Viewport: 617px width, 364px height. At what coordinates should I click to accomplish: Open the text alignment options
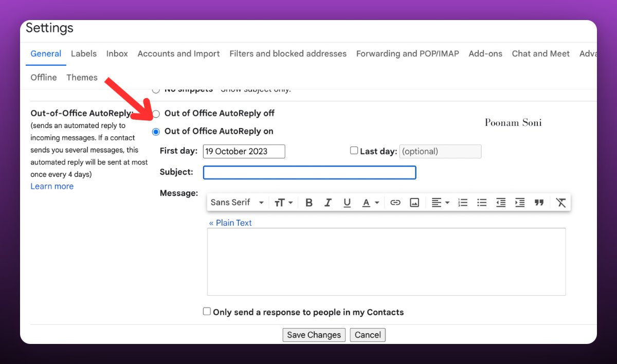coord(440,203)
